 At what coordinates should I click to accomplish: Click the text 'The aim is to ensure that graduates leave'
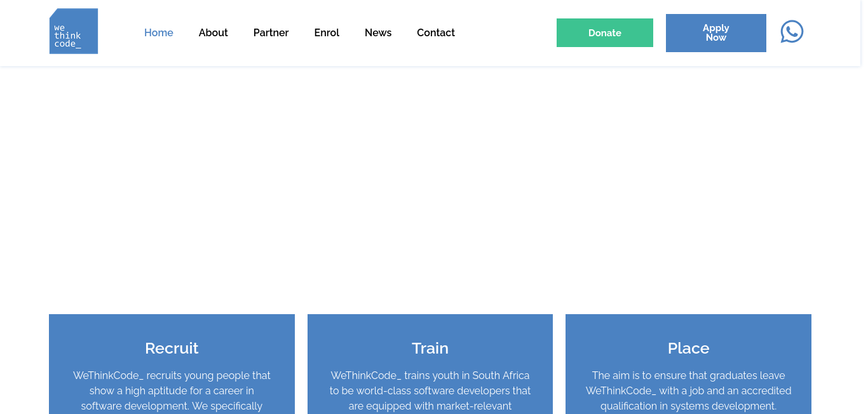pyautogui.click(x=688, y=375)
